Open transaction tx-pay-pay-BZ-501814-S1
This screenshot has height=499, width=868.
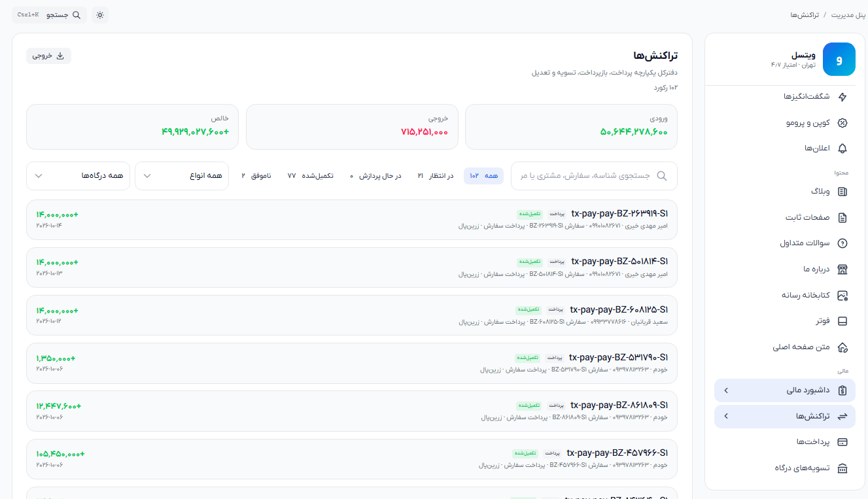coord(352,267)
